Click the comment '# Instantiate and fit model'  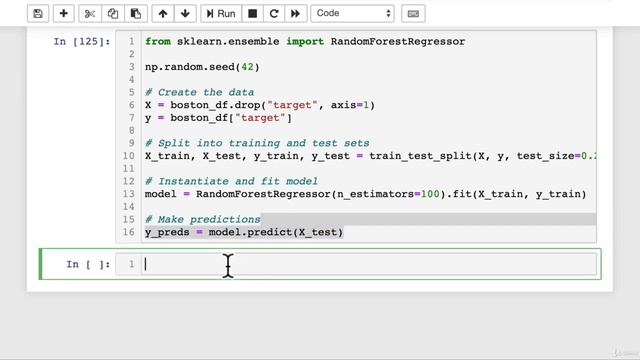(231, 181)
